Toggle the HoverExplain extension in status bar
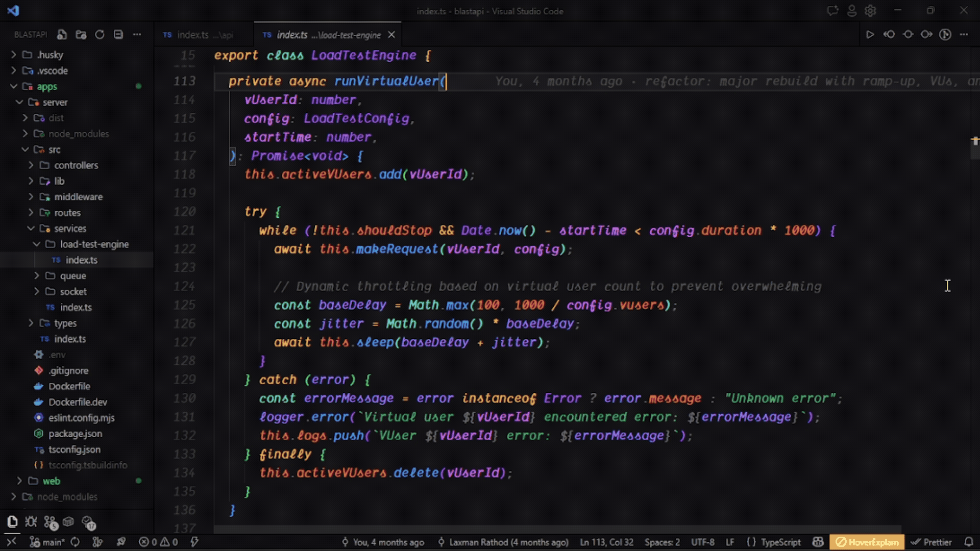Screen dimensions: 980x551 click(867, 542)
